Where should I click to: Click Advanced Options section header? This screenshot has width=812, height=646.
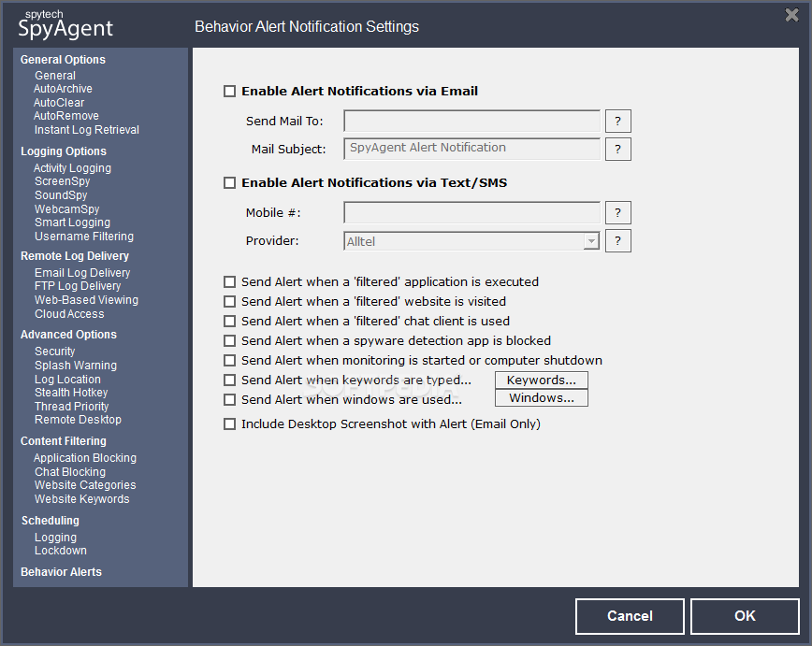pos(68,335)
